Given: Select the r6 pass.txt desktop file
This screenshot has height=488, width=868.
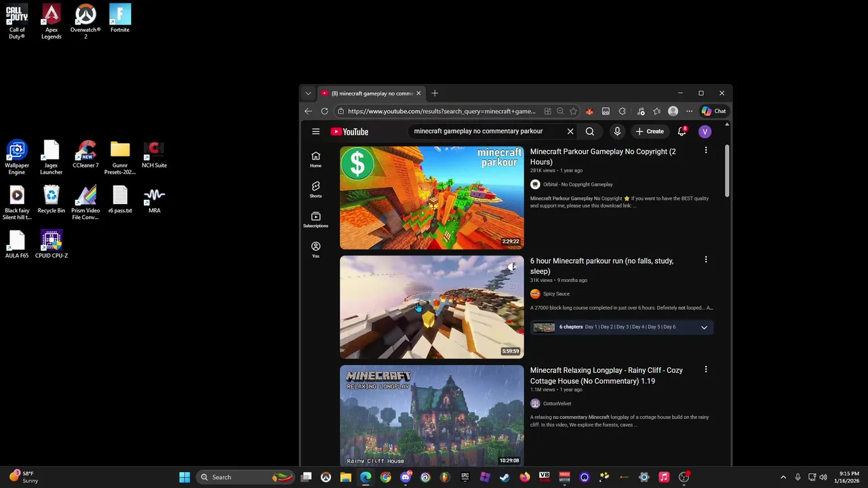Looking at the screenshot, I should pos(120,199).
